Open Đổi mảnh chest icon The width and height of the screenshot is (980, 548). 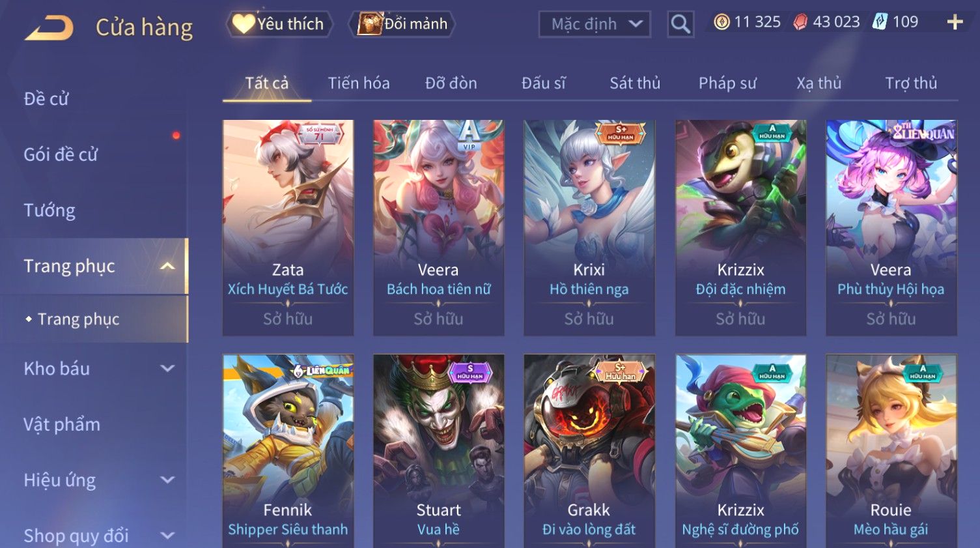point(369,24)
